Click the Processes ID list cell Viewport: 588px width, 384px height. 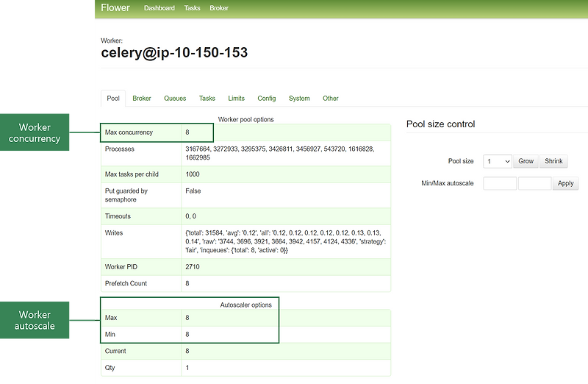(x=286, y=153)
